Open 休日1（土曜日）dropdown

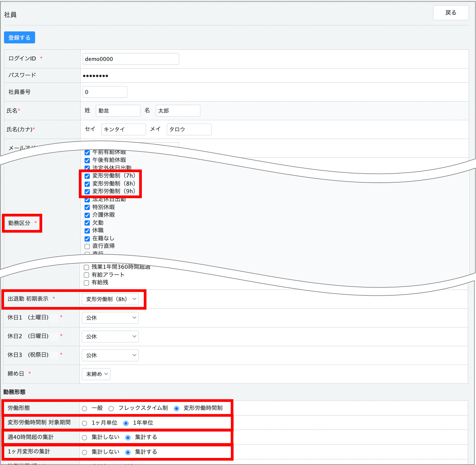click(x=110, y=318)
